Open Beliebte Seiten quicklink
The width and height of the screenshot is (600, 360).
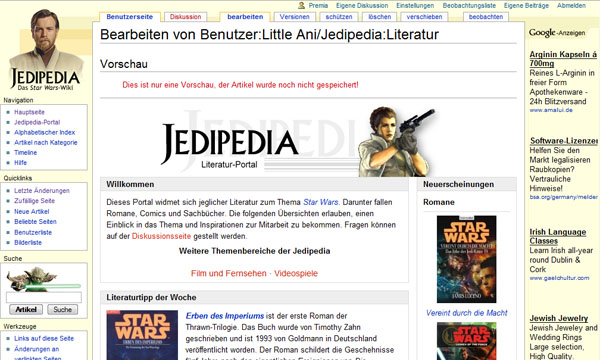coord(35,222)
